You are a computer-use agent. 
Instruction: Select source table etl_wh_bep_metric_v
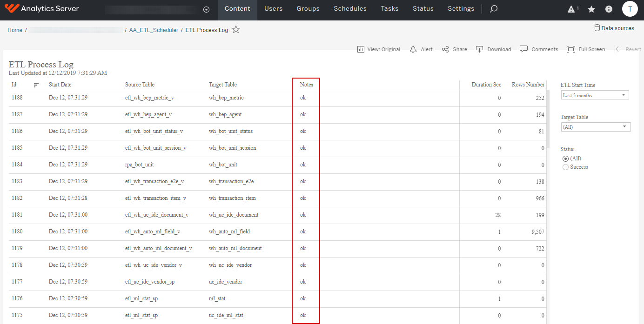click(149, 98)
